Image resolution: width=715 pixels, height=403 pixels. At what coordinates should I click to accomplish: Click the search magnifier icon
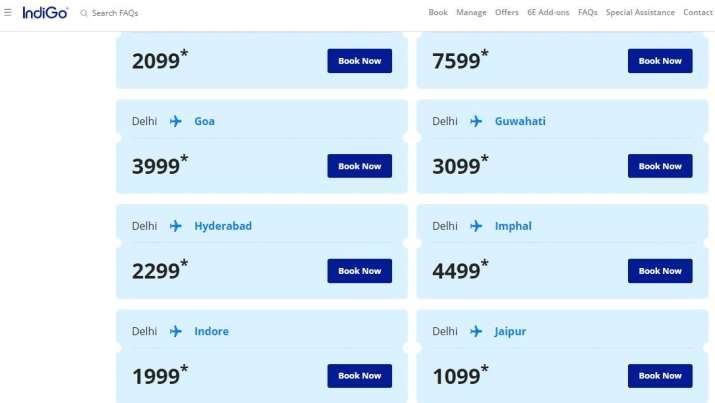(x=84, y=14)
